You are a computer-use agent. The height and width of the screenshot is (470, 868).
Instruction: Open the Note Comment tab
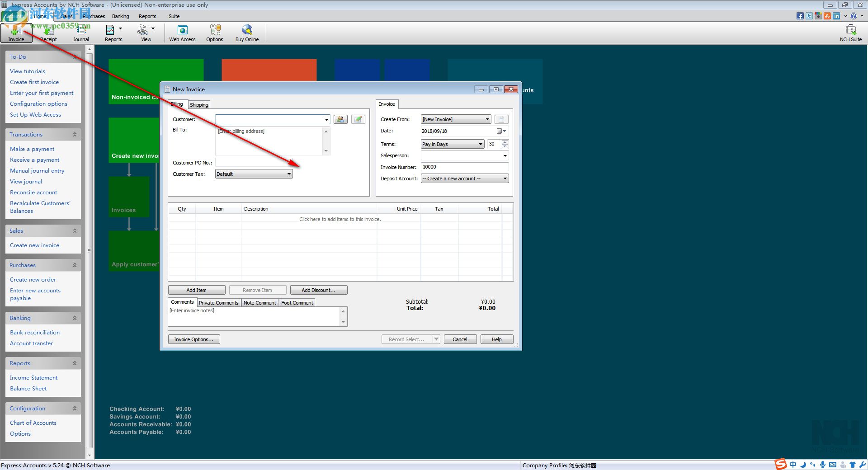tap(259, 302)
